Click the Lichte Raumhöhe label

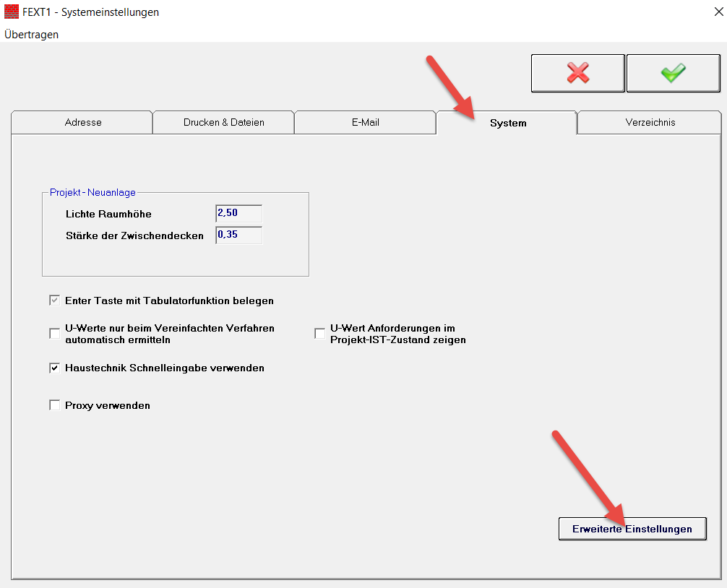coord(108,214)
